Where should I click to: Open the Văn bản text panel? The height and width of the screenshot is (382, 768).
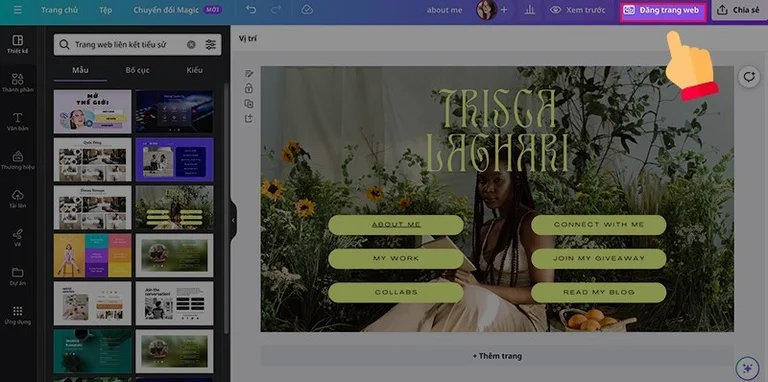(18, 121)
